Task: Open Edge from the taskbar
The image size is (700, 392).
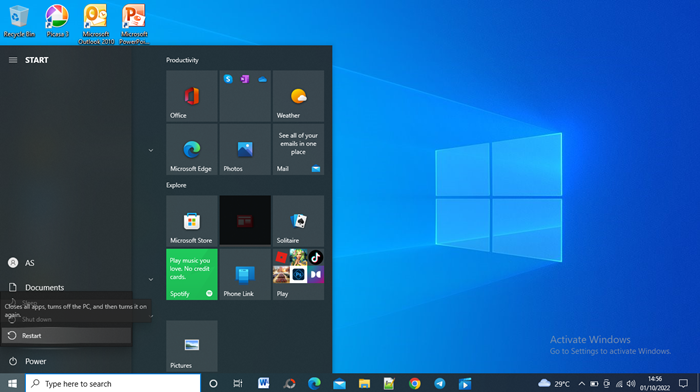Action: (x=314, y=383)
